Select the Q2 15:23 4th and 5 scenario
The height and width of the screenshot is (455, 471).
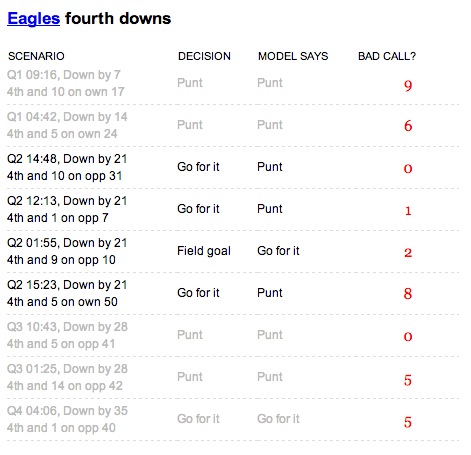point(67,293)
